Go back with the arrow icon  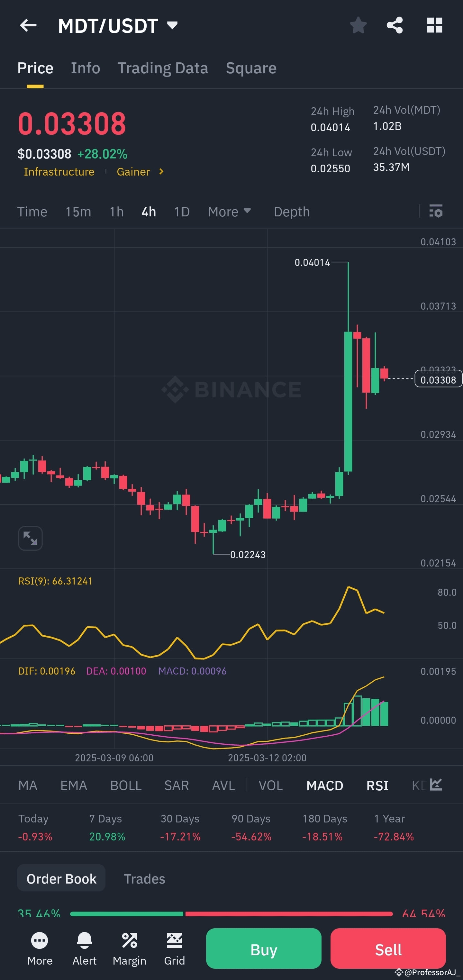(28, 25)
